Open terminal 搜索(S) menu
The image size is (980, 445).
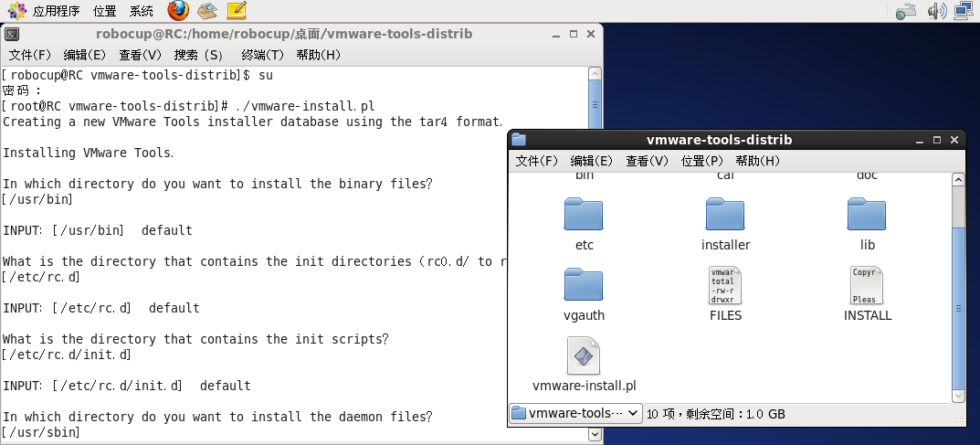(199, 55)
